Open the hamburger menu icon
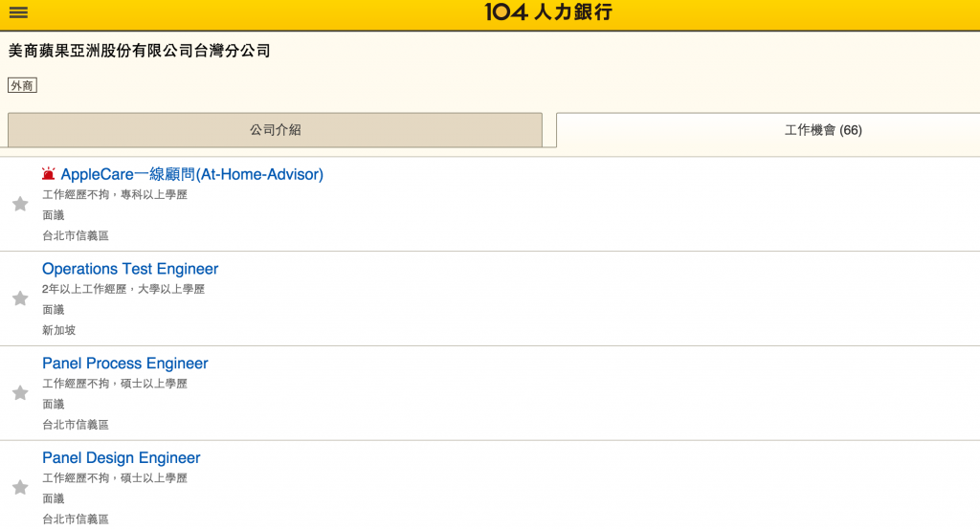Viewport: 980px width, 530px height. 18,12
